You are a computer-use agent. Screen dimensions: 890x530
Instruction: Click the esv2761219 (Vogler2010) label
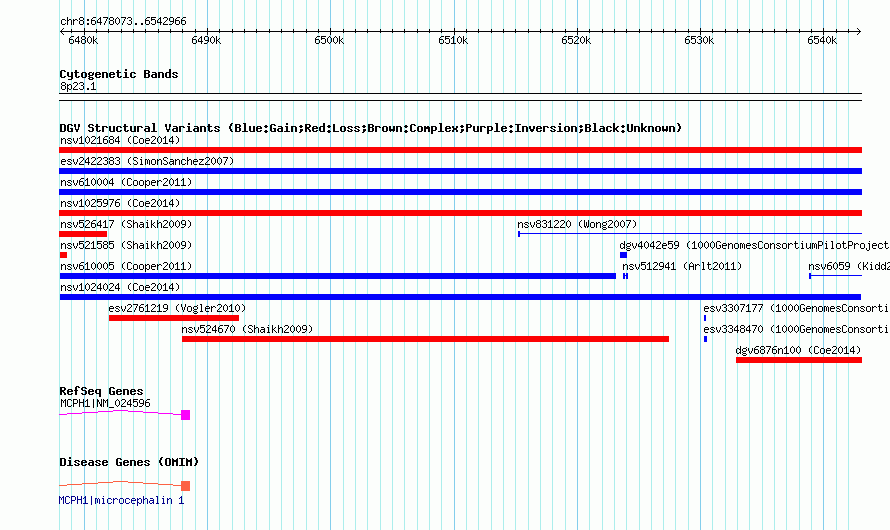pyautogui.click(x=177, y=308)
